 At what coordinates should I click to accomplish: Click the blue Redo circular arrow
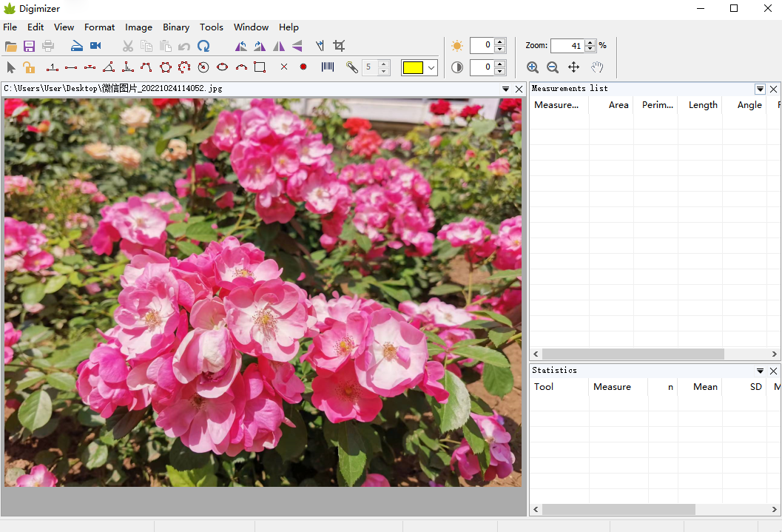pyautogui.click(x=203, y=47)
